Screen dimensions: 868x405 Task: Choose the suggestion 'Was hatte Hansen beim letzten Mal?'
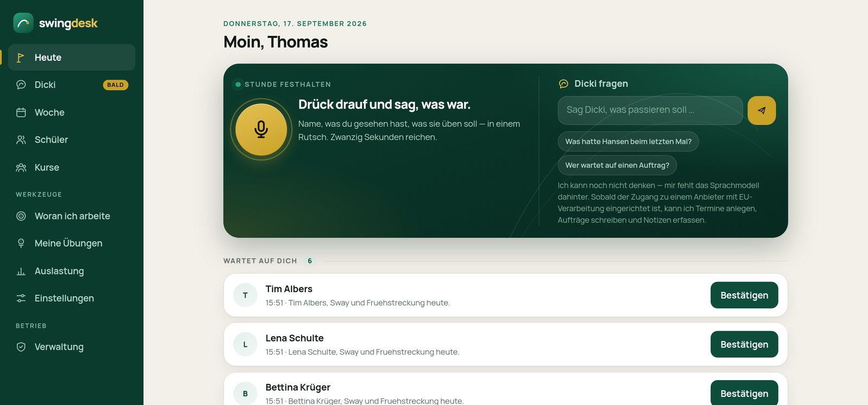pos(628,142)
